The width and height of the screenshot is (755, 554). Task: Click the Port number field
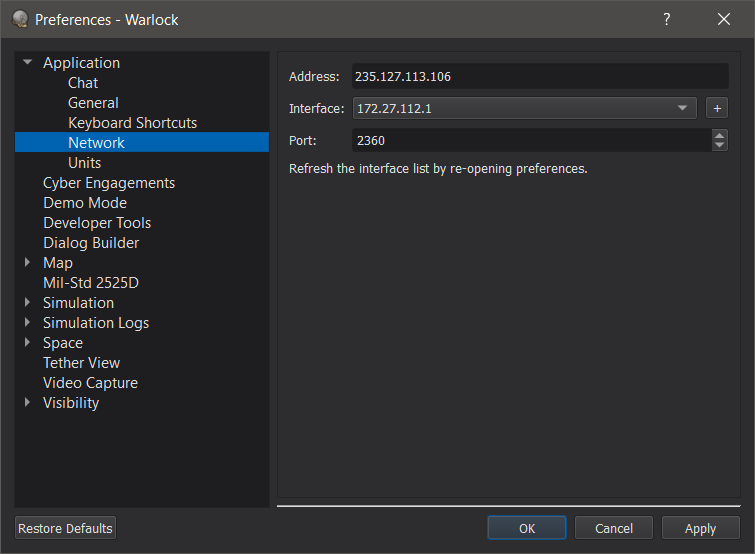click(x=532, y=141)
